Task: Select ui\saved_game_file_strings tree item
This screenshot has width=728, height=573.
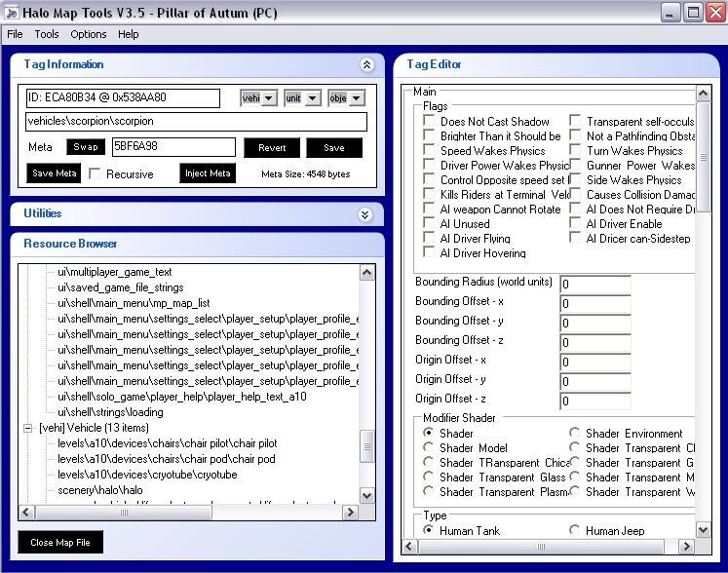Action: point(121,287)
